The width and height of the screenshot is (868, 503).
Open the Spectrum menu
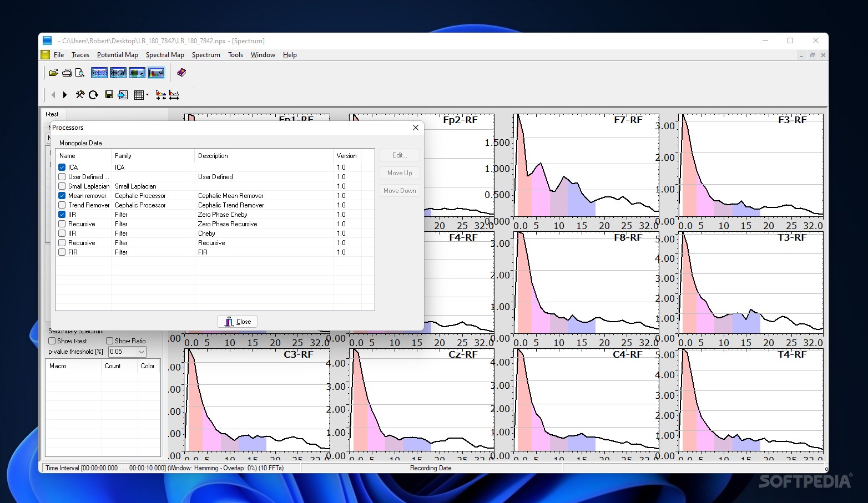(206, 55)
